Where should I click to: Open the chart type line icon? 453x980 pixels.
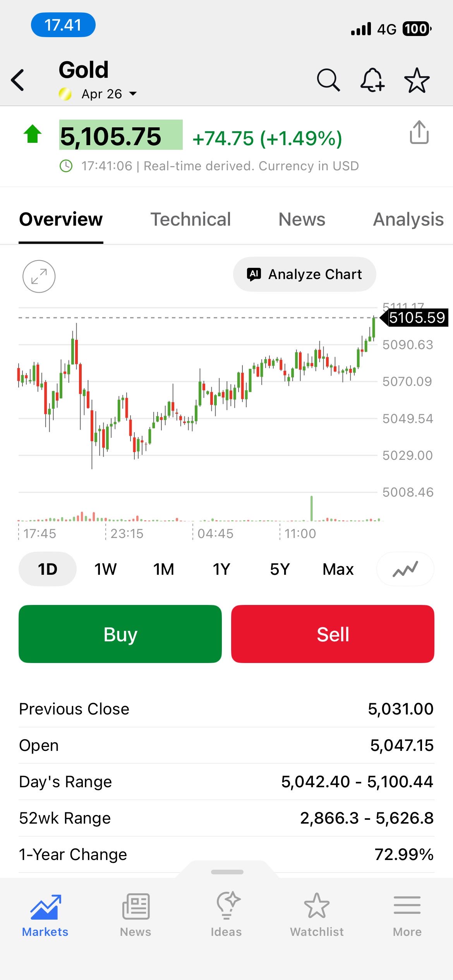tap(405, 569)
